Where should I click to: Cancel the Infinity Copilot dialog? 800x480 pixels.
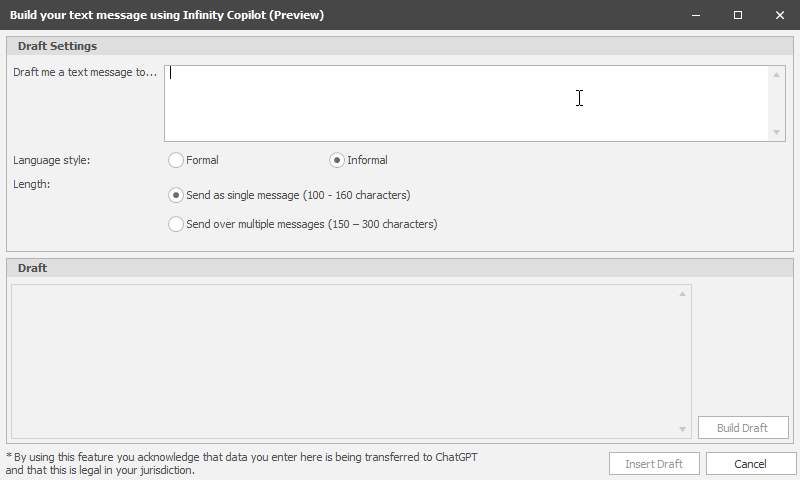pyautogui.click(x=750, y=464)
